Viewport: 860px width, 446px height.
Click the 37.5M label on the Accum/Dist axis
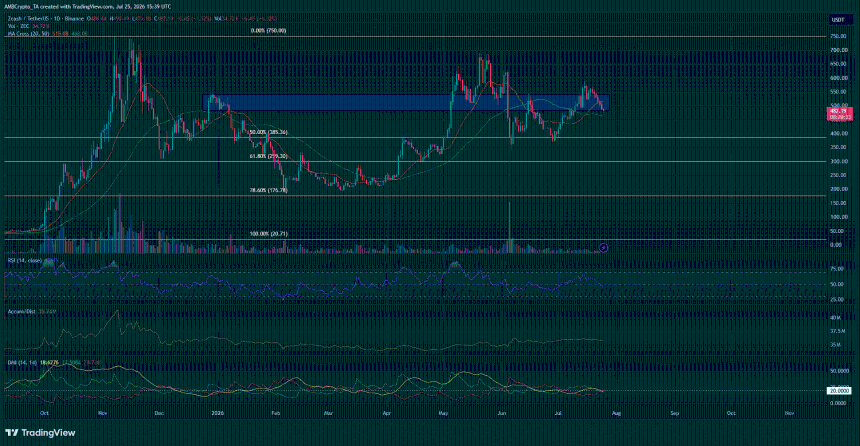pyautogui.click(x=838, y=331)
